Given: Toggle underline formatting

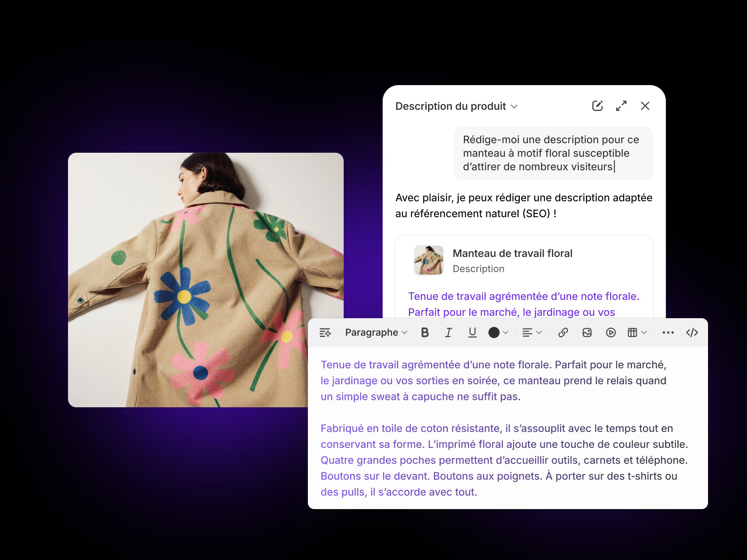Looking at the screenshot, I should [x=473, y=332].
